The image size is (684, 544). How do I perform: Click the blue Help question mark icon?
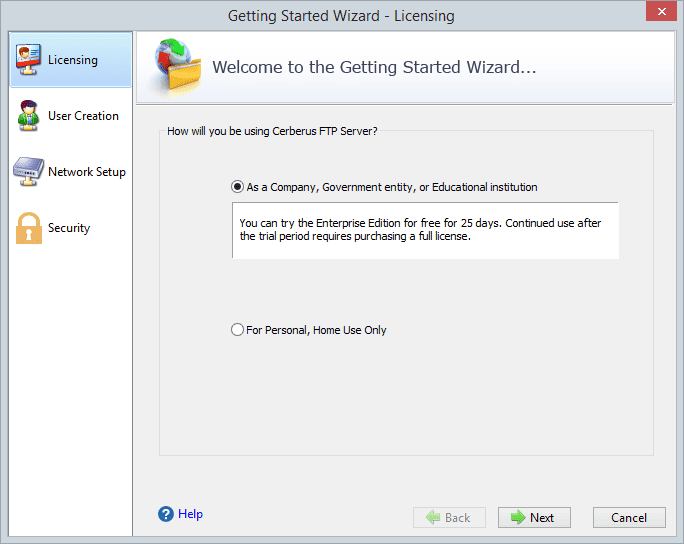tap(166, 514)
